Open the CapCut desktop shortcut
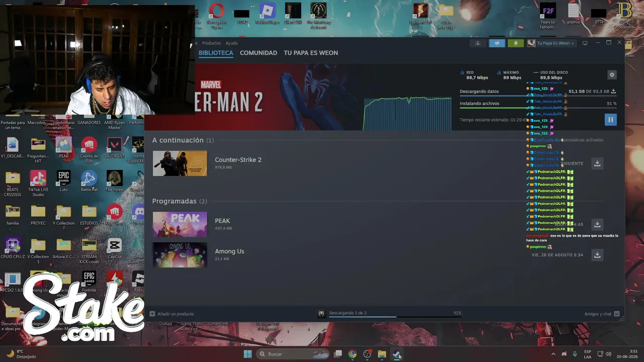The height and width of the screenshot is (362, 644). [115, 248]
